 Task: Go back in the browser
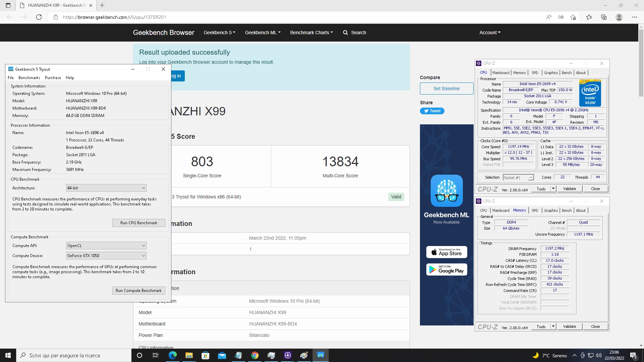pos(9,17)
